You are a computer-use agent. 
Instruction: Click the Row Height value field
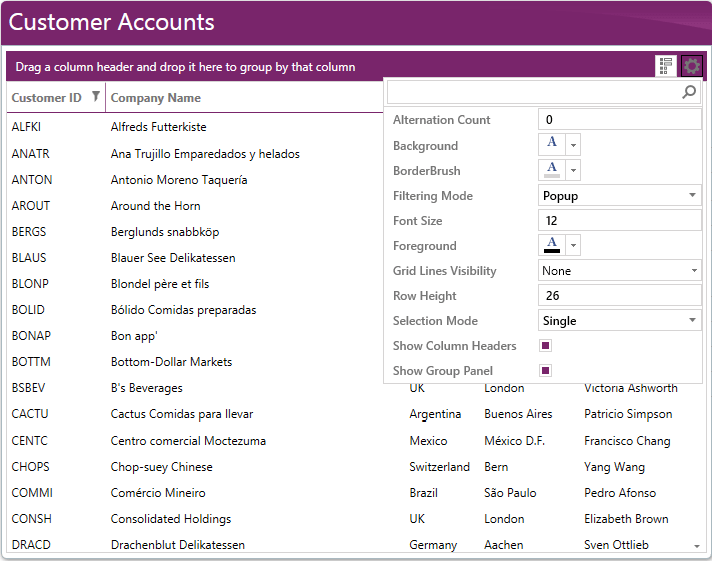coord(619,296)
